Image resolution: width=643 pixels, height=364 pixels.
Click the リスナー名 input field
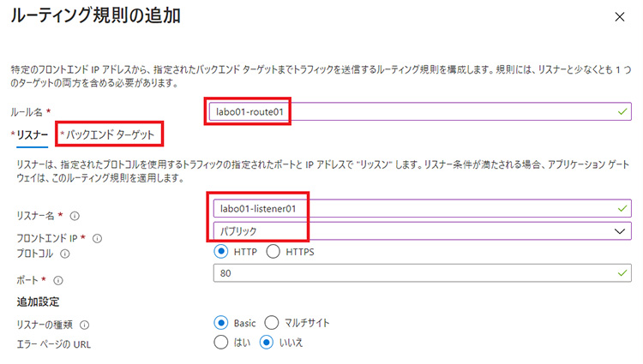[420, 208]
